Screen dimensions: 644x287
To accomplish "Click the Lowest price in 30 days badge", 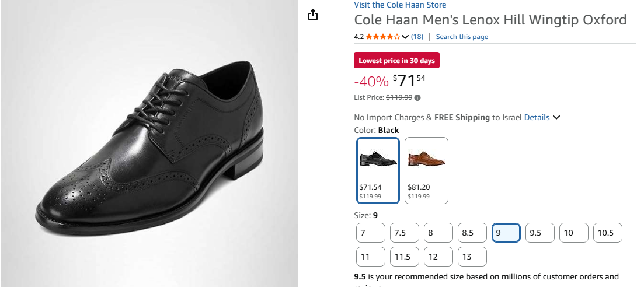I will click(x=396, y=61).
